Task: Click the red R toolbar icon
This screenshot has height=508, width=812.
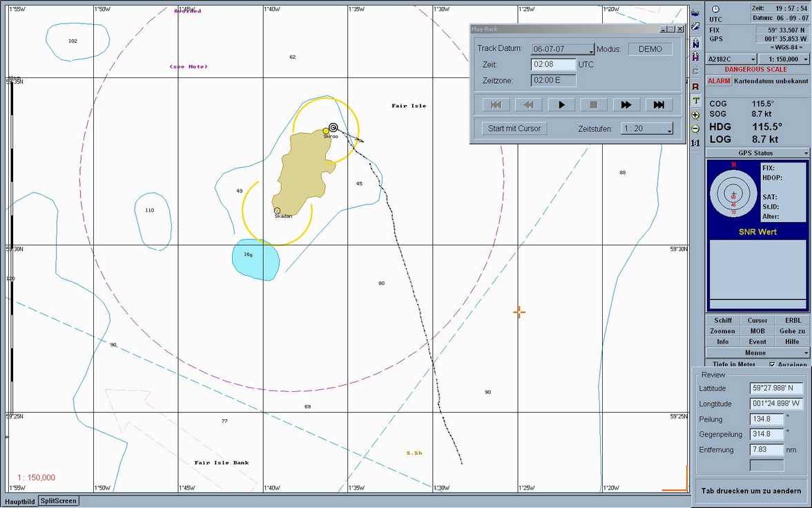Action: tap(695, 86)
